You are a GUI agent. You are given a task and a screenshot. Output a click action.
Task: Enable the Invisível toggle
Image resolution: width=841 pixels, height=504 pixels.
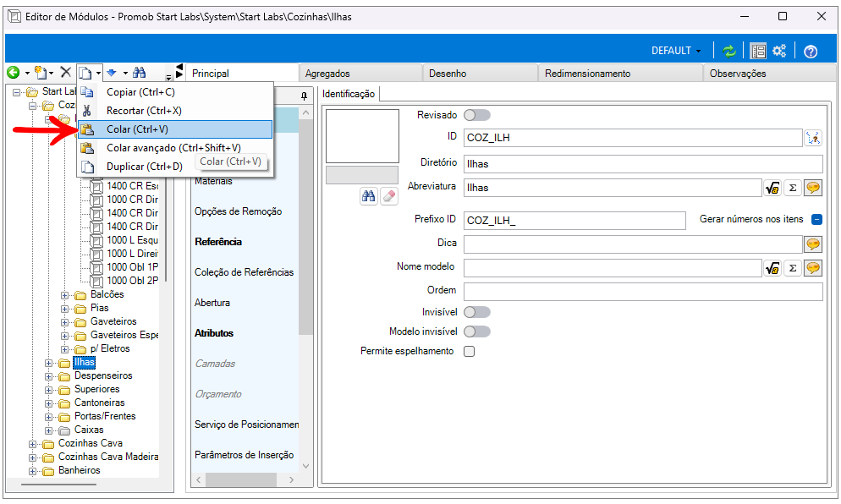[x=476, y=312]
